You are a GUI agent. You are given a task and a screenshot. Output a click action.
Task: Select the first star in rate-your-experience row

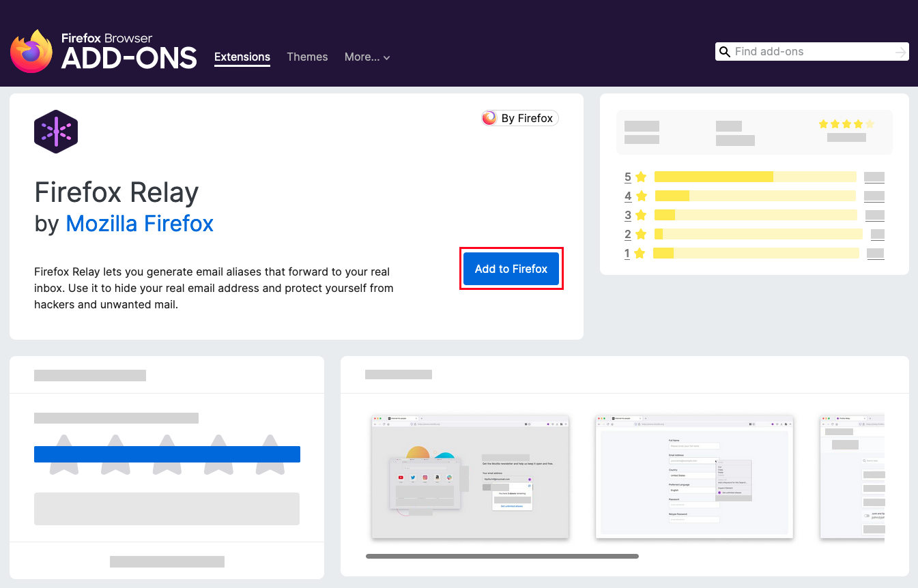64,454
